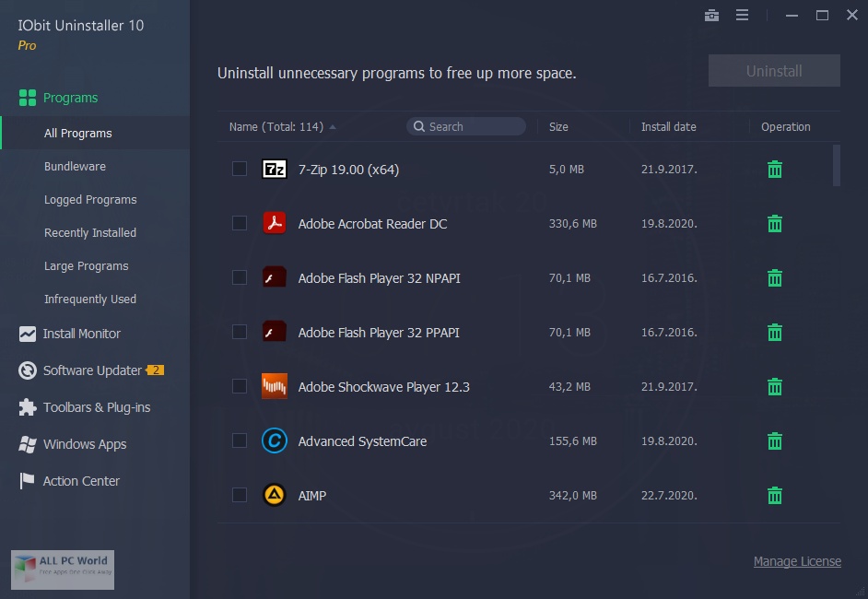Viewport: 868px width, 599px height.
Task: Click the Uninstall button
Action: (774, 71)
